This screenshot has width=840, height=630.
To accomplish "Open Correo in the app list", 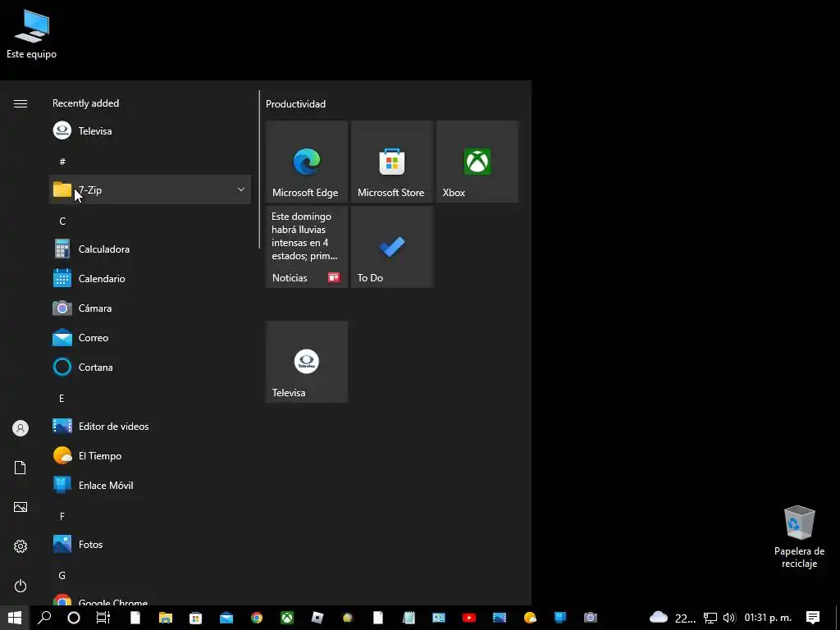I will (x=150, y=337).
